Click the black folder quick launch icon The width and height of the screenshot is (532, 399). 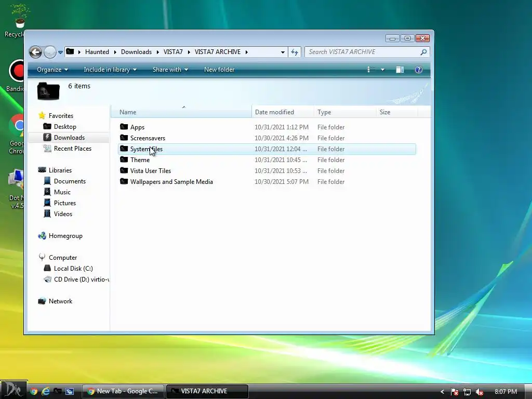click(x=58, y=391)
